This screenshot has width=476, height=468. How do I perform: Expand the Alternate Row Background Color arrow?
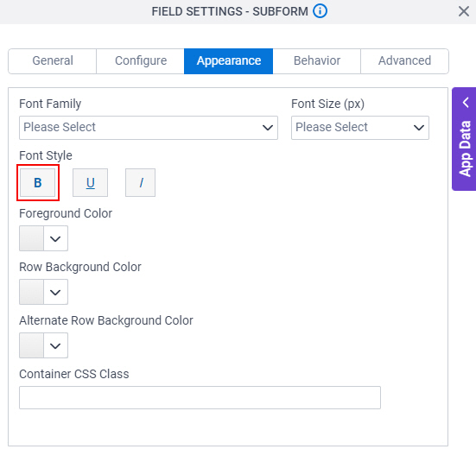(x=55, y=345)
